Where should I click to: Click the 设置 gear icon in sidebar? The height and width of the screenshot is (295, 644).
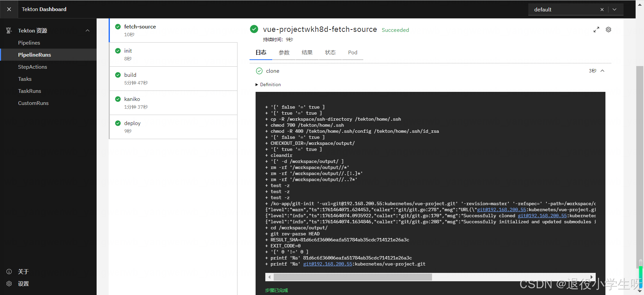tap(9, 284)
